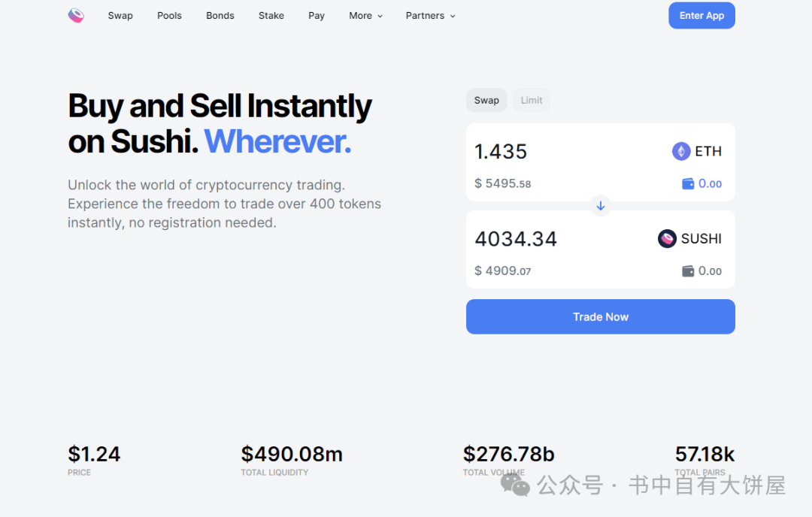Click the gray 0.00 SUSHI balance
812x517 pixels.
click(710, 271)
